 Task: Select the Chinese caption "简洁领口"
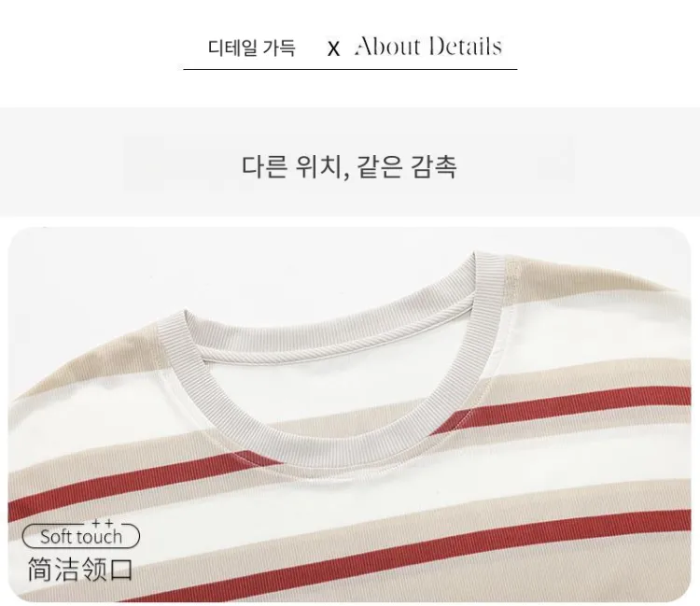pyautogui.click(x=80, y=570)
